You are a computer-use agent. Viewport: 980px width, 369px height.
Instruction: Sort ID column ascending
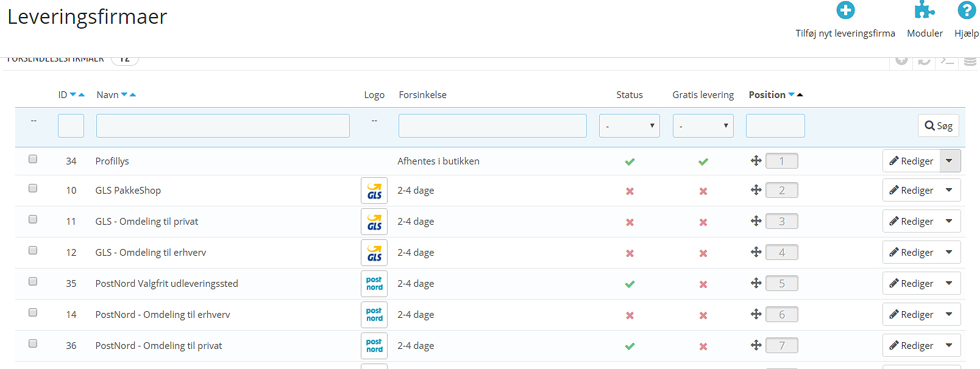[x=82, y=95]
